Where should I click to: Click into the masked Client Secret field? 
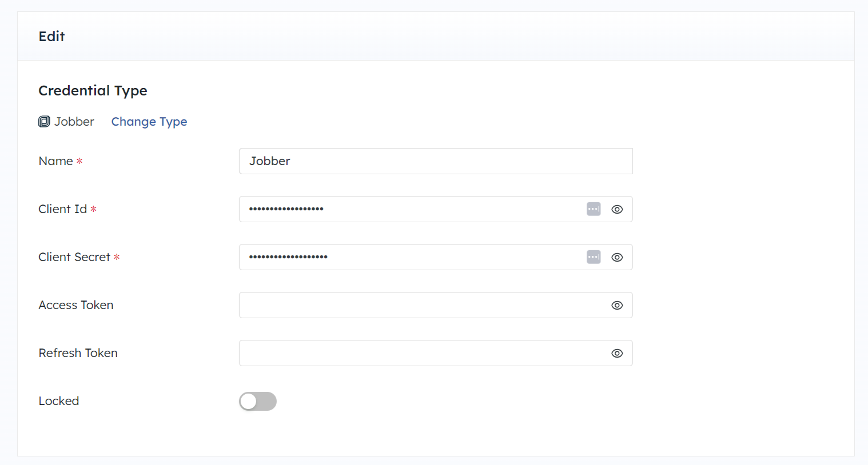412,257
